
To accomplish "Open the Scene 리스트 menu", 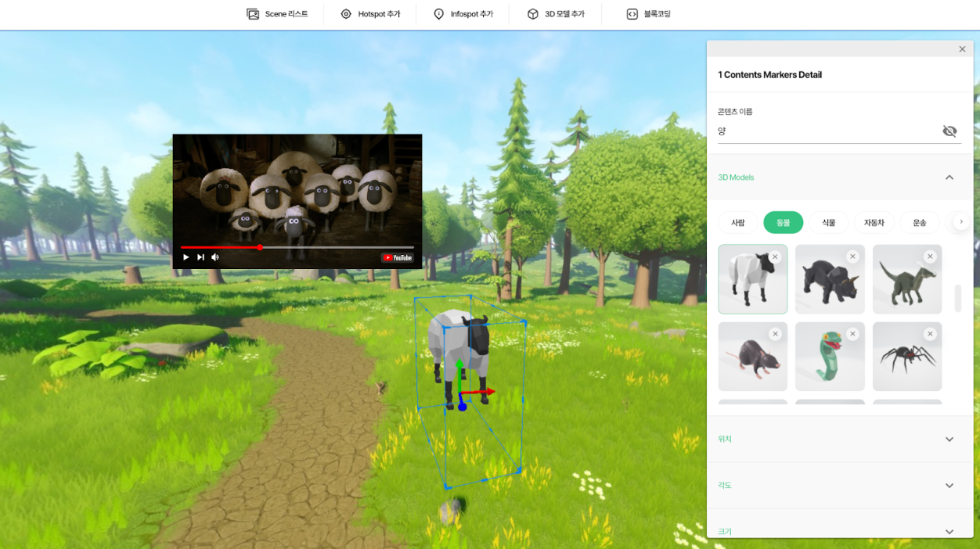I will click(x=277, y=14).
